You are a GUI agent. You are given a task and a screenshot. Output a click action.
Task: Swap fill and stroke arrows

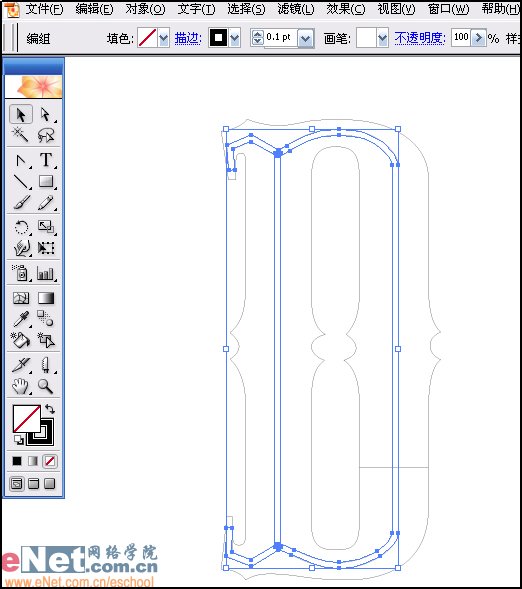(x=50, y=408)
